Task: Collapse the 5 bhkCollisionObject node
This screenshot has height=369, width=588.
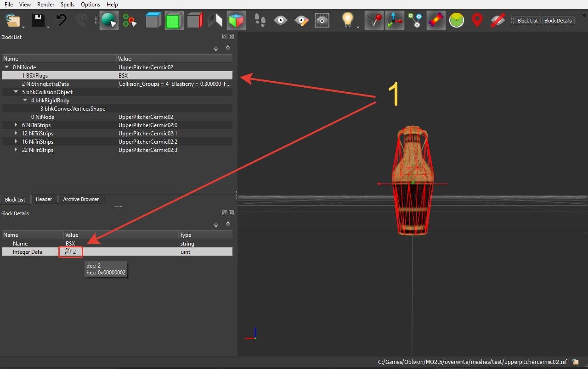Action: coord(16,92)
